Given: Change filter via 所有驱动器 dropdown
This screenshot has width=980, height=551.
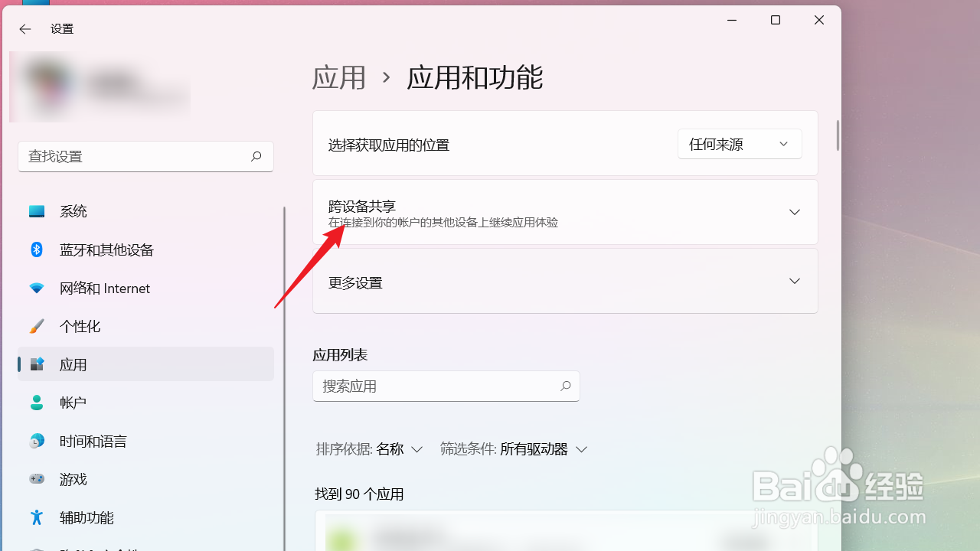Looking at the screenshot, I should click(x=544, y=449).
